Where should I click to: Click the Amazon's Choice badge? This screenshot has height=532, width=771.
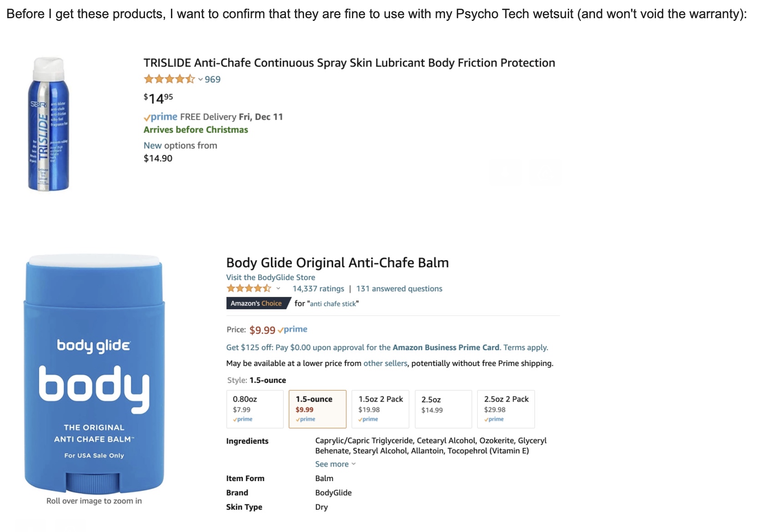tap(256, 303)
